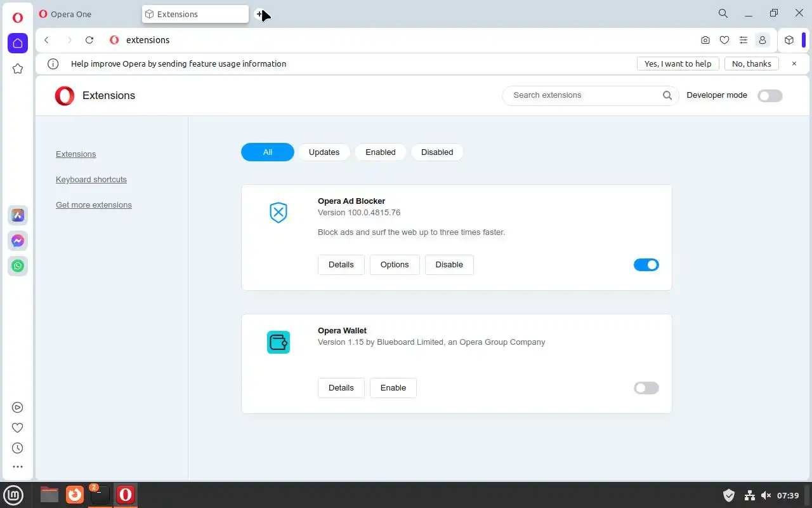Show only Enabled extensions
812x508 pixels.
(381, 152)
